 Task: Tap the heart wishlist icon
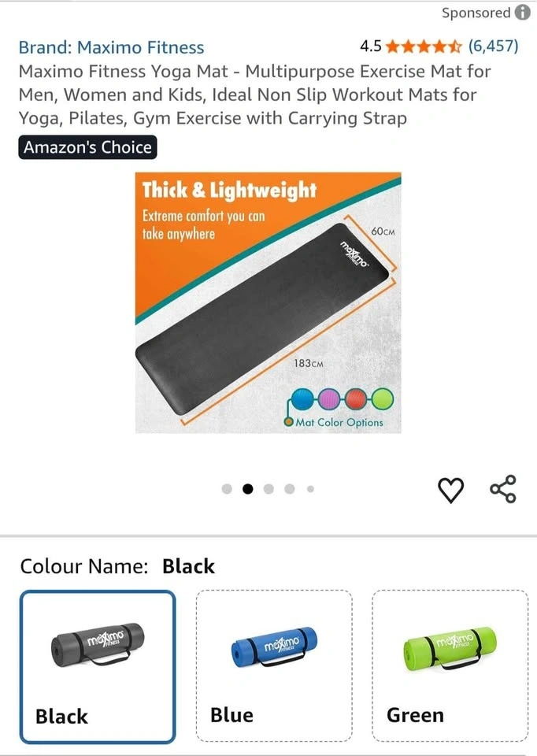coord(450,491)
